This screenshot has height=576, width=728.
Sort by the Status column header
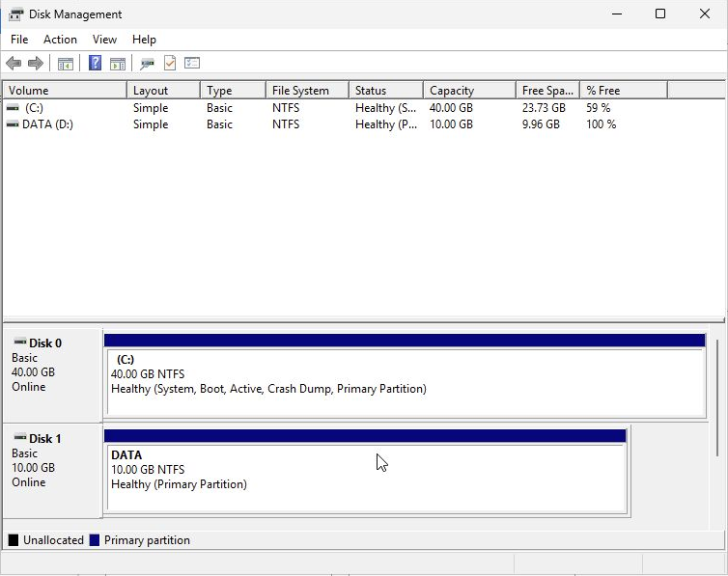(x=386, y=90)
